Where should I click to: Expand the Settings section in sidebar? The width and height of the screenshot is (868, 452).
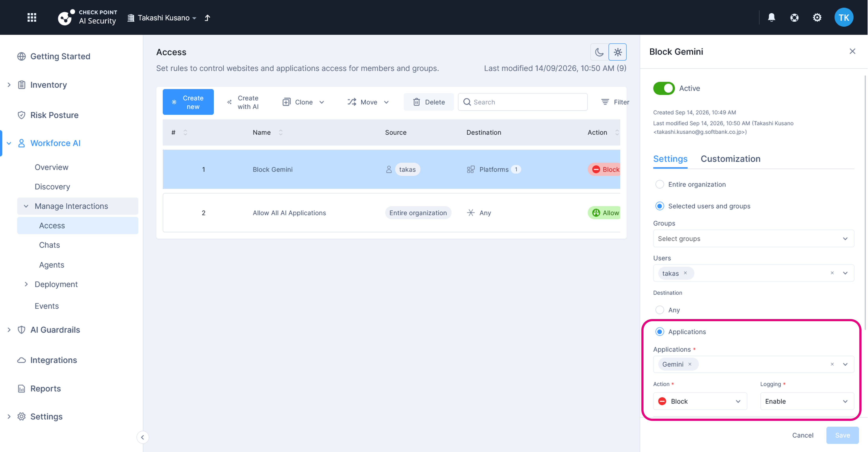9,417
